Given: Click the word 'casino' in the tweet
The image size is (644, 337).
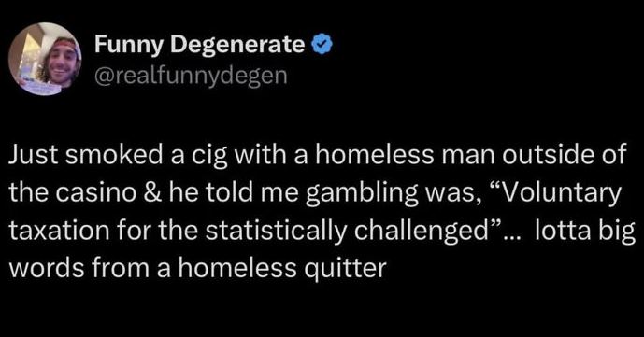Looking at the screenshot, I should [94, 193].
